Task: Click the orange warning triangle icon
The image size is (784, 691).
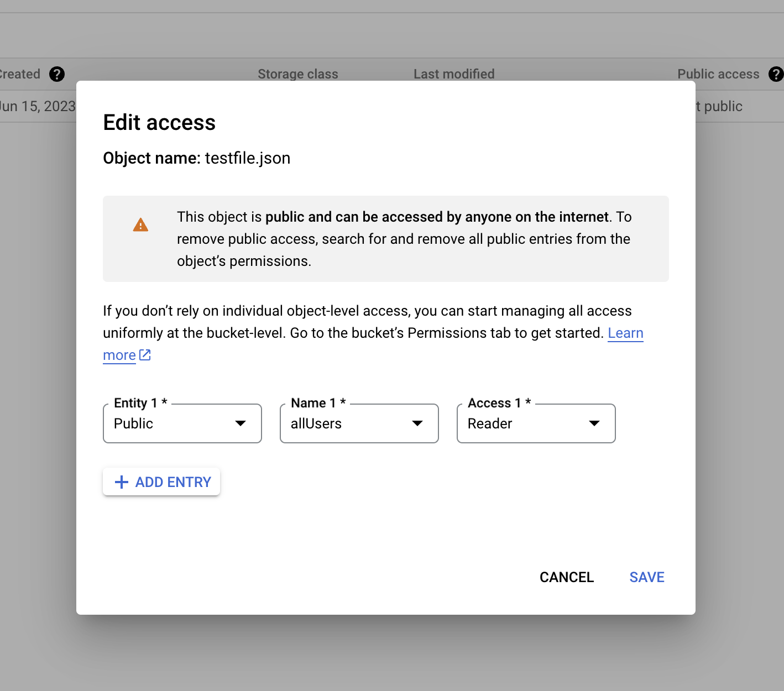Action: [140, 225]
